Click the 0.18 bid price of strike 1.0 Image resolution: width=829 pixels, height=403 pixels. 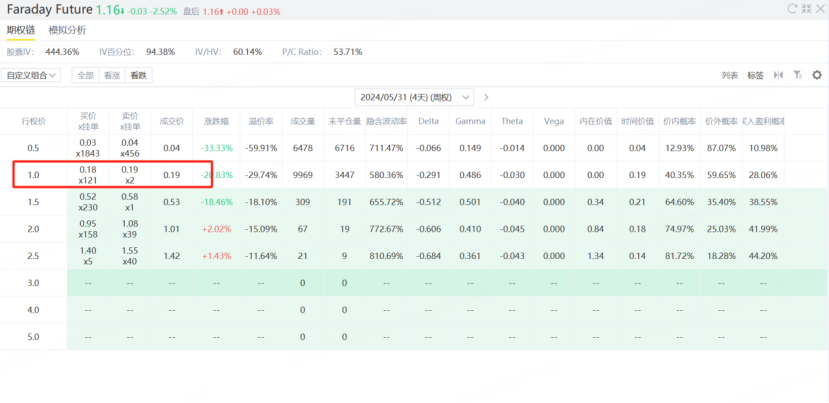pos(88,169)
